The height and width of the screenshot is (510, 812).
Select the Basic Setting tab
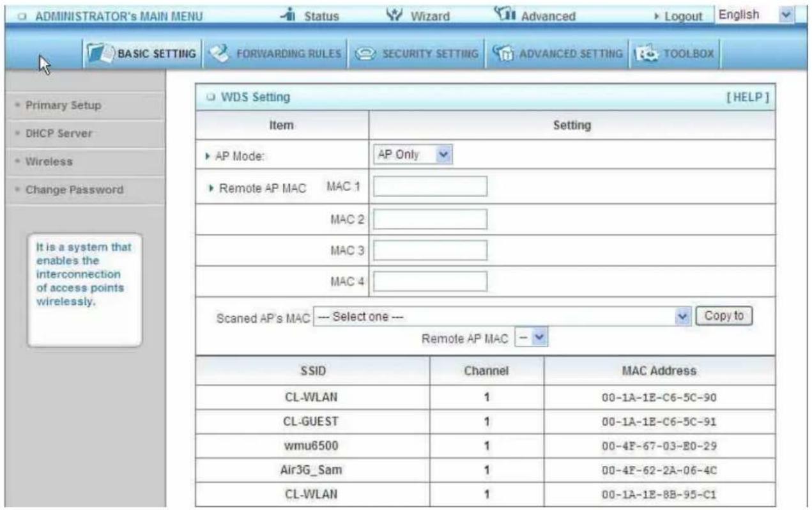tap(142, 53)
